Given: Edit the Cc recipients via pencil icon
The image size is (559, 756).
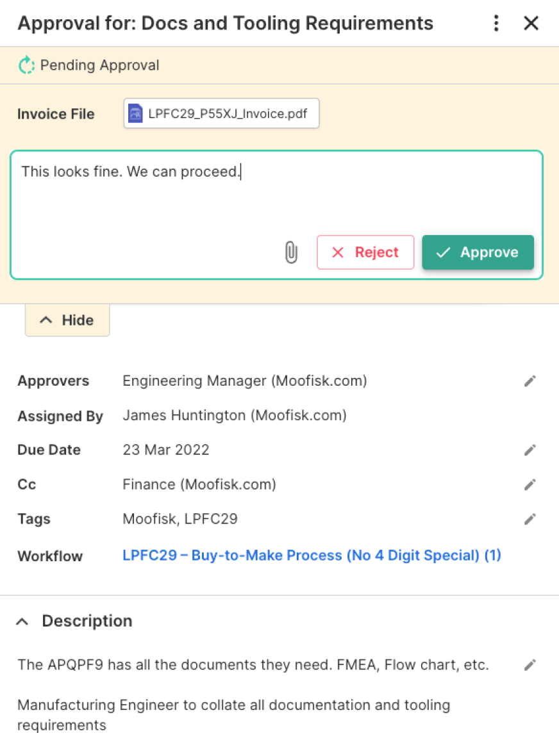Looking at the screenshot, I should (x=530, y=484).
